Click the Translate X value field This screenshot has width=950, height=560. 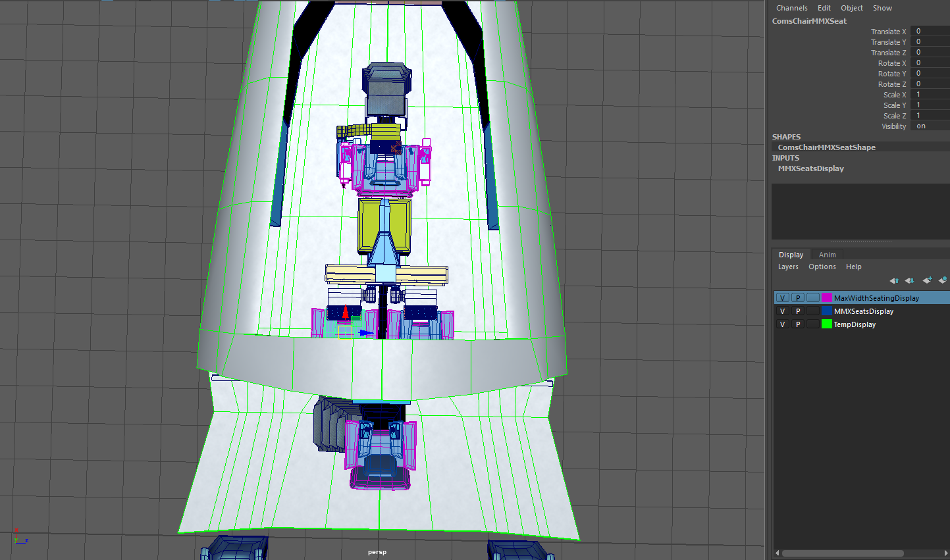[930, 32]
